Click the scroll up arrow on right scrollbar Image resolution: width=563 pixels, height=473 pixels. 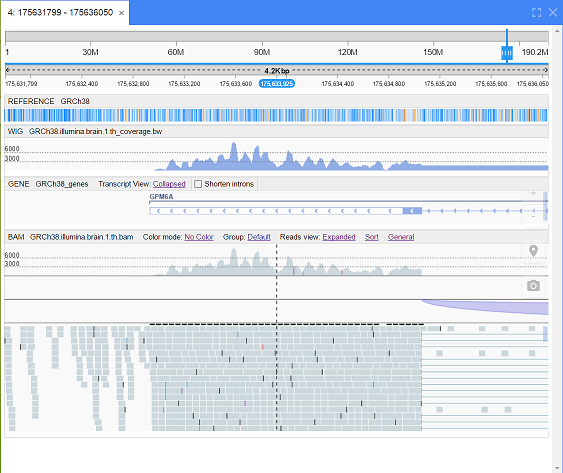pyautogui.click(x=557, y=32)
